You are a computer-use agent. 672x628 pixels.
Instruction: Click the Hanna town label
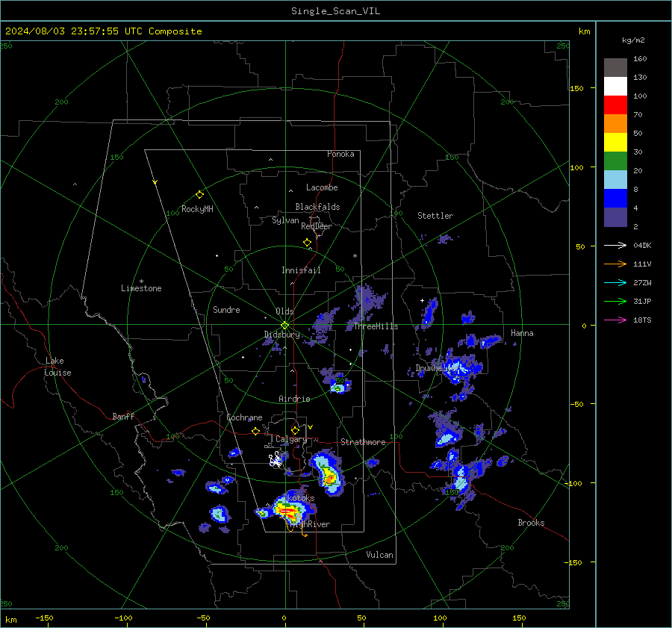point(522,333)
